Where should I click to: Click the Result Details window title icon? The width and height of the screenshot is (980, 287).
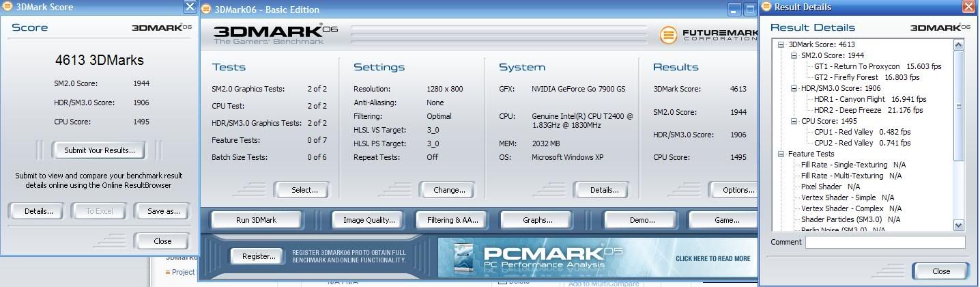tap(766, 7)
